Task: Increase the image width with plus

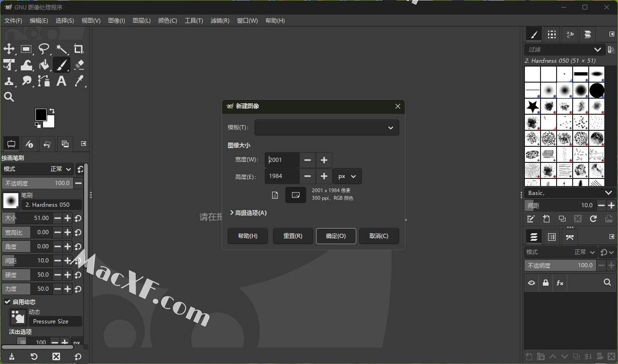Action: click(x=324, y=160)
